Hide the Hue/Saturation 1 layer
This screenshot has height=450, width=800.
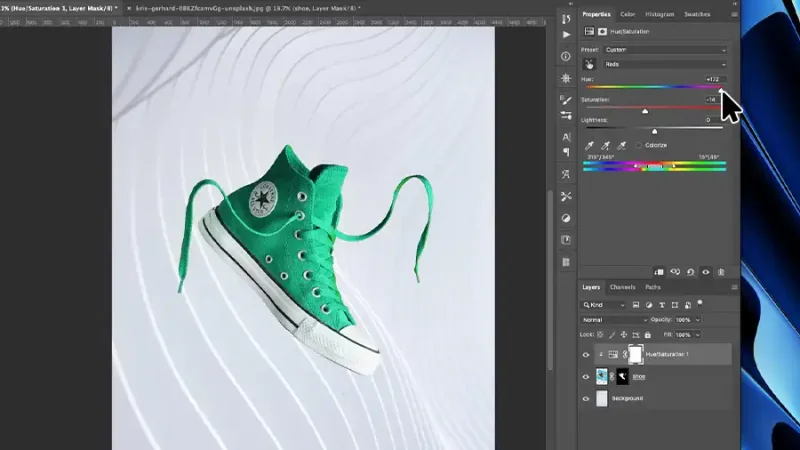(586, 355)
